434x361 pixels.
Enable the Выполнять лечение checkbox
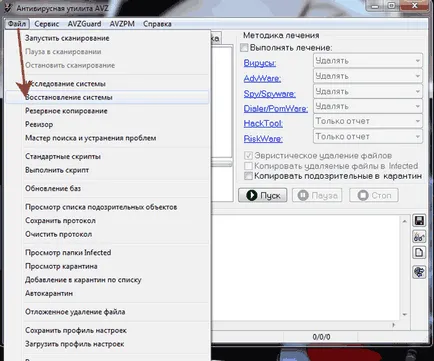pyautogui.click(x=244, y=48)
